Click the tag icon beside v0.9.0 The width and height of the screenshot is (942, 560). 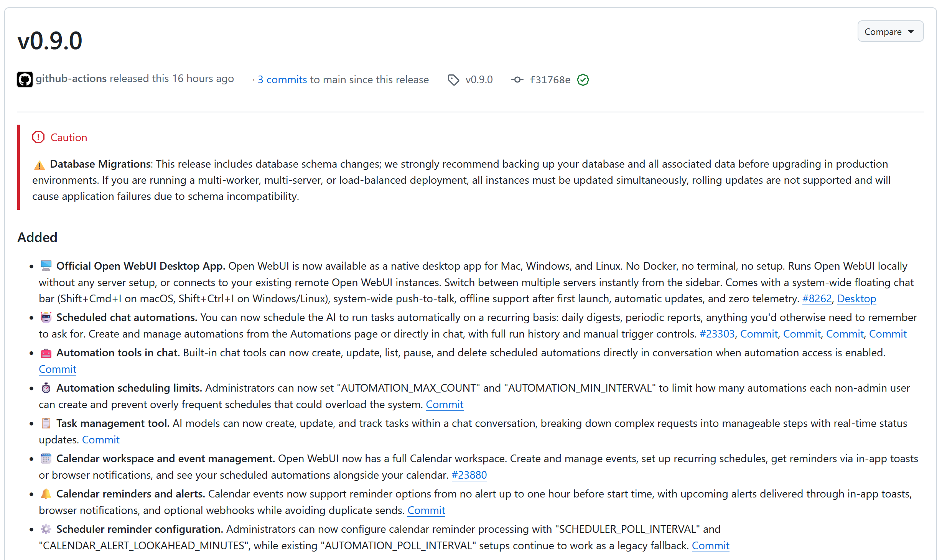[453, 80]
